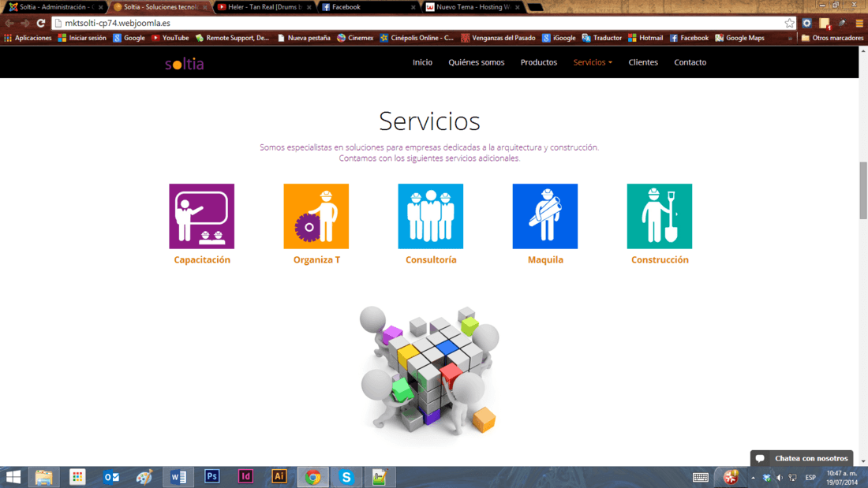868x488 pixels.
Task: Bookmark this page with the star icon
Action: click(x=789, y=23)
